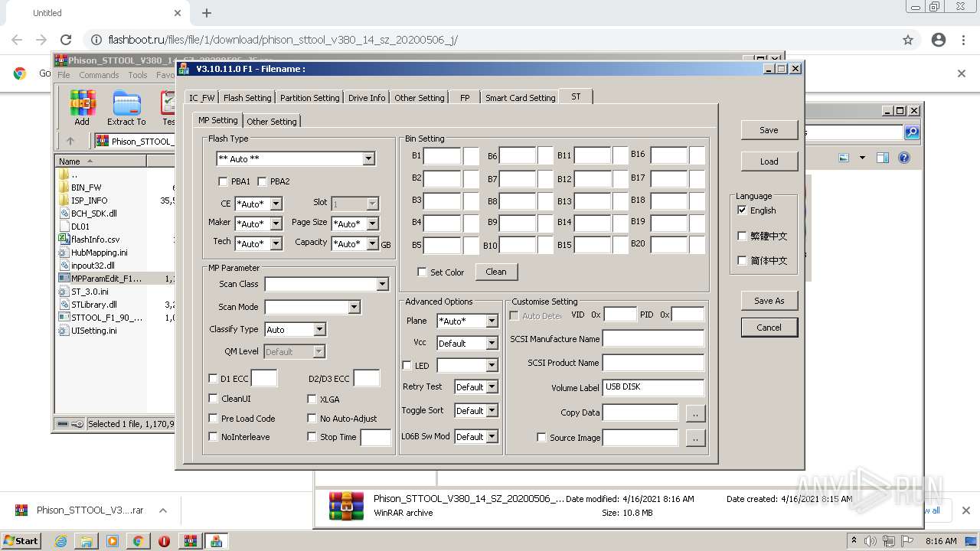Screen dimensions: 980x551
Task: Open the download item options chevron
Action: click(x=163, y=510)
